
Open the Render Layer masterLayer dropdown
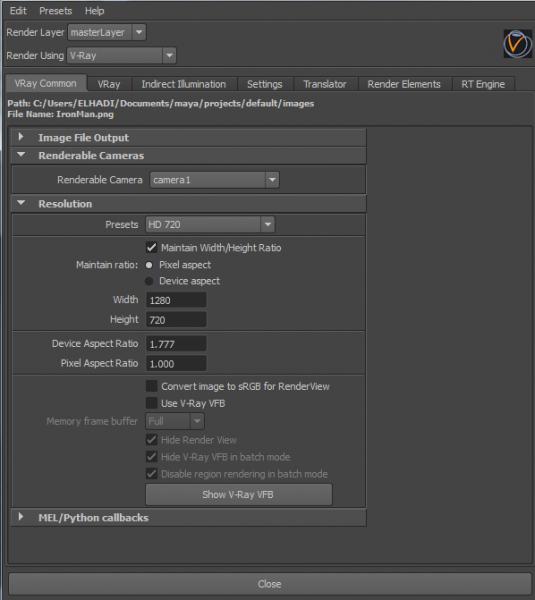point(107,33)
